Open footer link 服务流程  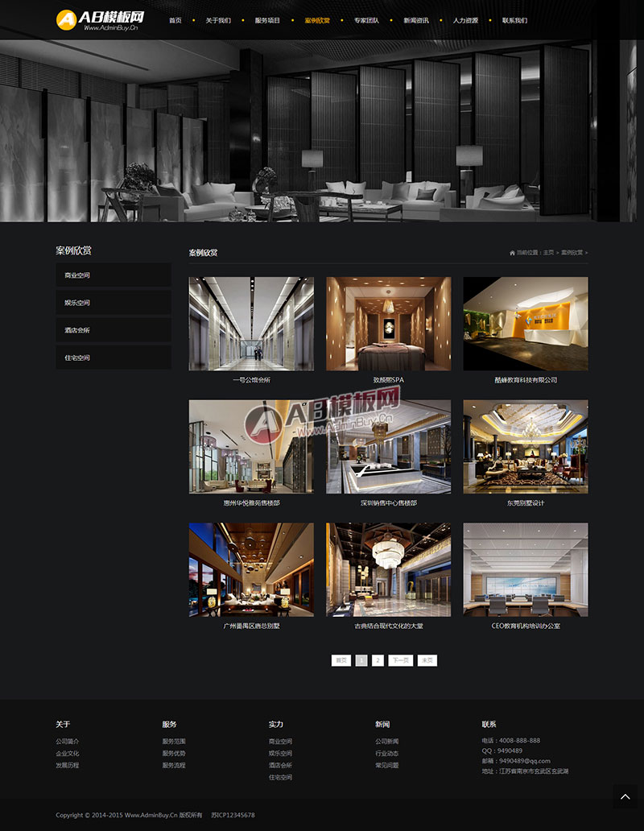coord(174,765)
